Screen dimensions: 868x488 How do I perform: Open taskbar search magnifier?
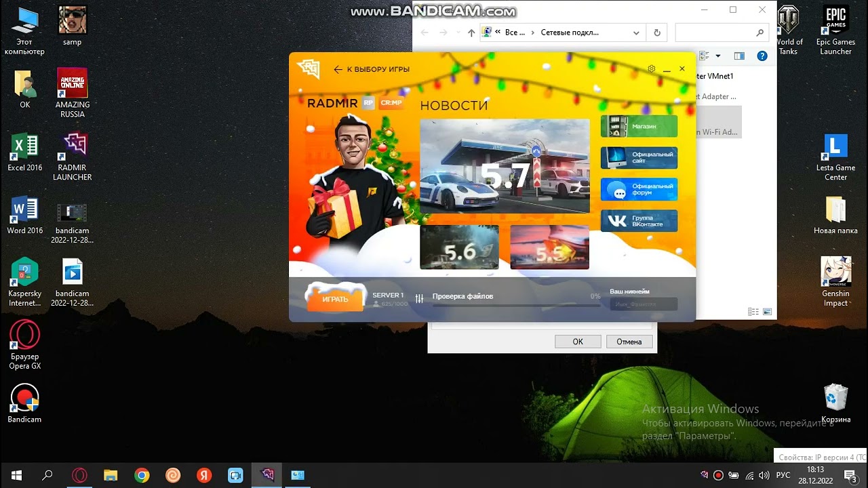pyautogui.click(x=47, y=475)
